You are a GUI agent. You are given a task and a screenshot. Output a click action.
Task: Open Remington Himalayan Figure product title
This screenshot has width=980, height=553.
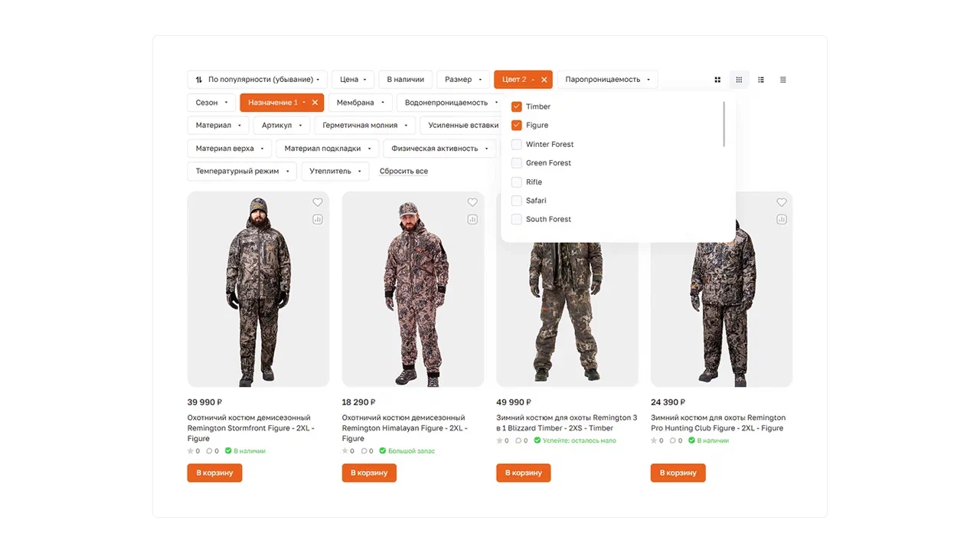coord(405,428)
